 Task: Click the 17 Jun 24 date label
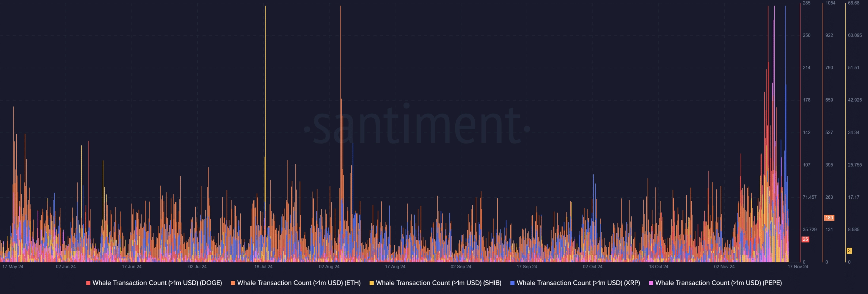132,267
